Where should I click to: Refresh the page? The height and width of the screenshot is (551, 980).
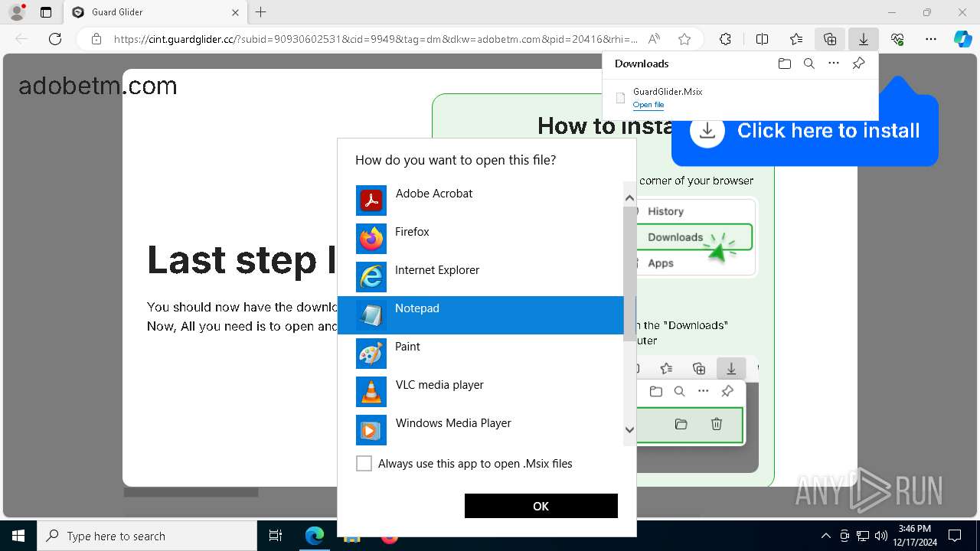coord(55,39)
